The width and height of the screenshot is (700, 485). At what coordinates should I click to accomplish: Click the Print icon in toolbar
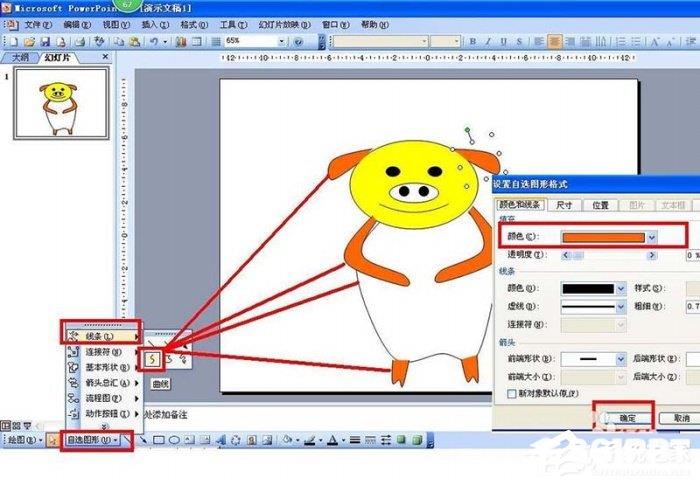[80, 42]
